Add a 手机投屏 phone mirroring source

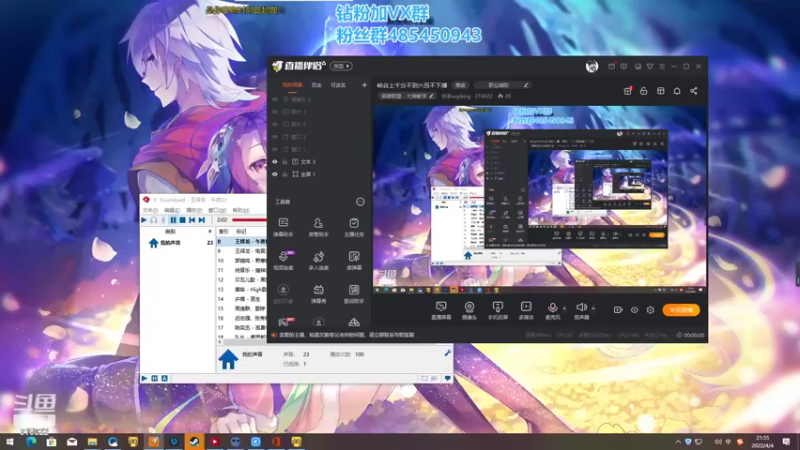[x=497, y=310]
